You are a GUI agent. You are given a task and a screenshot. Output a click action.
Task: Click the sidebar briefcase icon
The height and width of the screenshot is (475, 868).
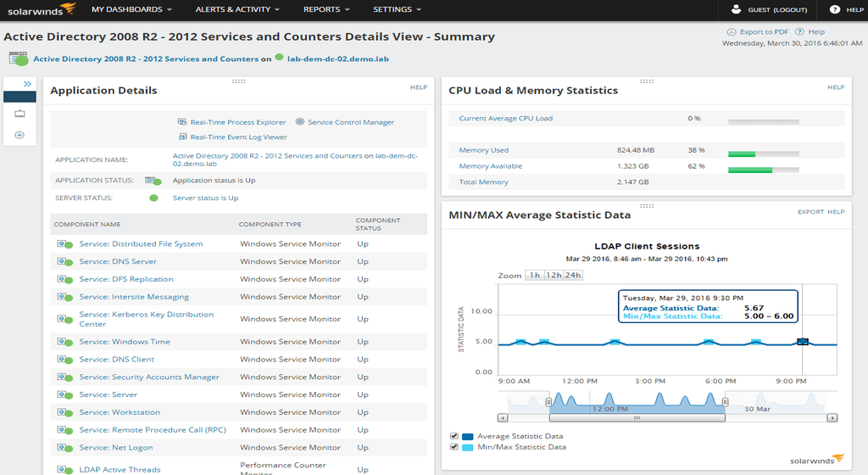[20, 114]
